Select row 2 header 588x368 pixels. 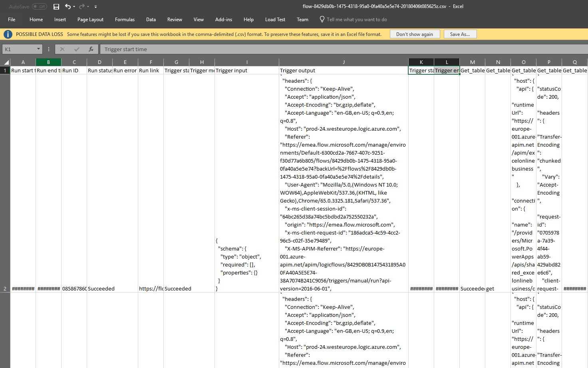tap(5, 183)
